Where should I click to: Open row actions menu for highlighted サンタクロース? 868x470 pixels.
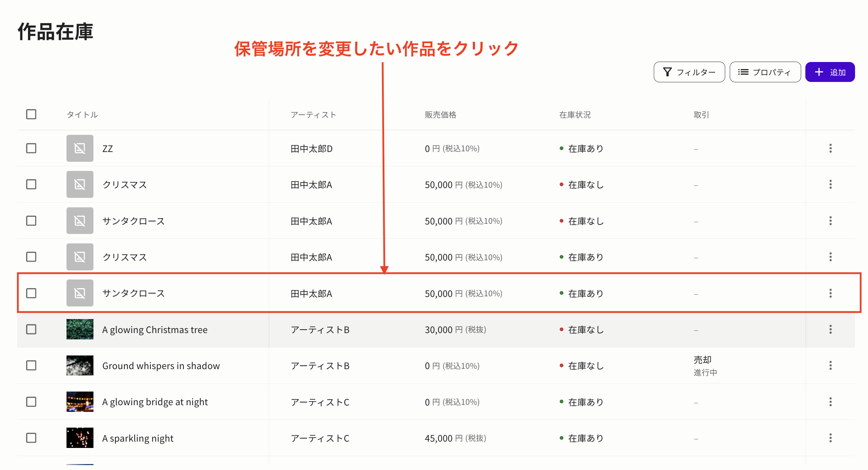[x=831, y=293]
